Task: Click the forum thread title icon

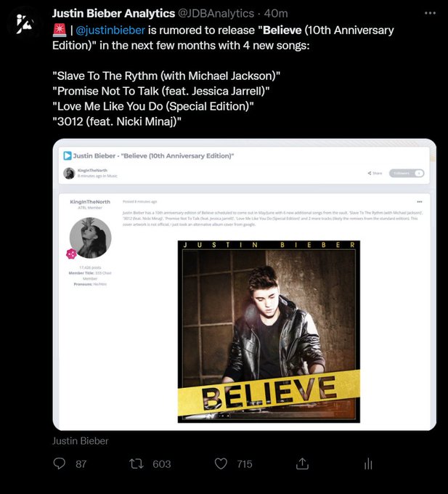Action: coord(68,155)
